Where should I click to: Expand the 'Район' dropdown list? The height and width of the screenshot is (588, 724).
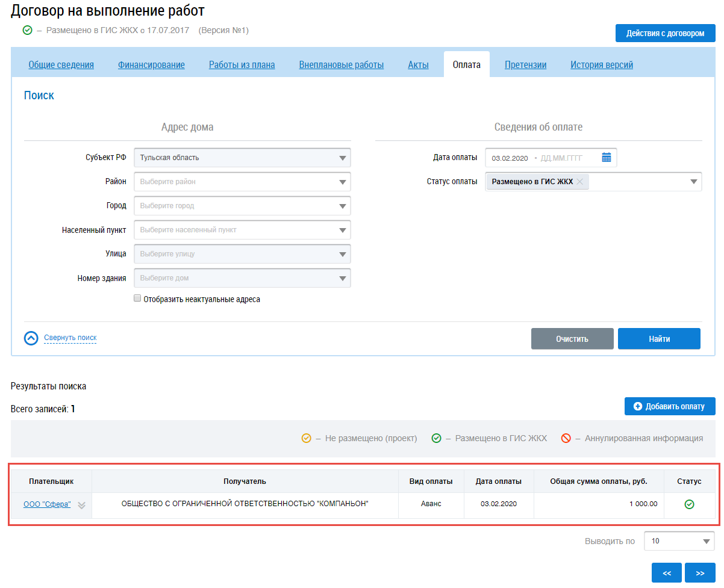click(x=342, y=182)
